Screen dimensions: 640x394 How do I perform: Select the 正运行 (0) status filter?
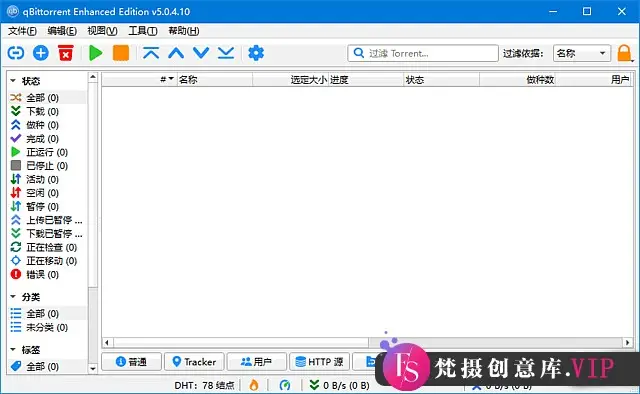pyautogui.click(x=47, y=152)
